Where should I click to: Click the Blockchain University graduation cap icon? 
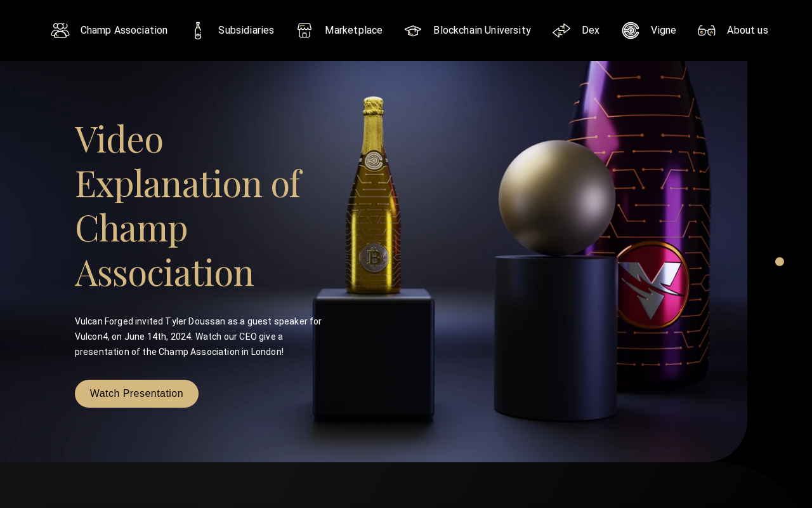point(413,30)
